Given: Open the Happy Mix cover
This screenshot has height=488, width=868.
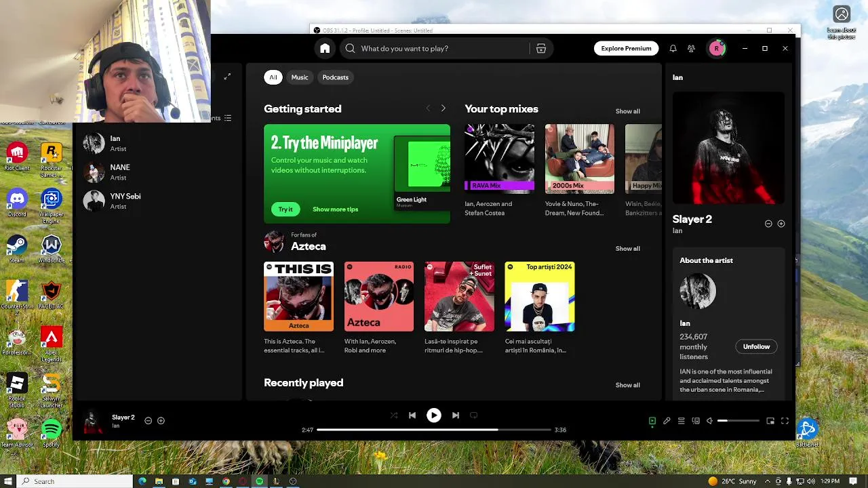Looking at the screenshot, I should (643, 159).
